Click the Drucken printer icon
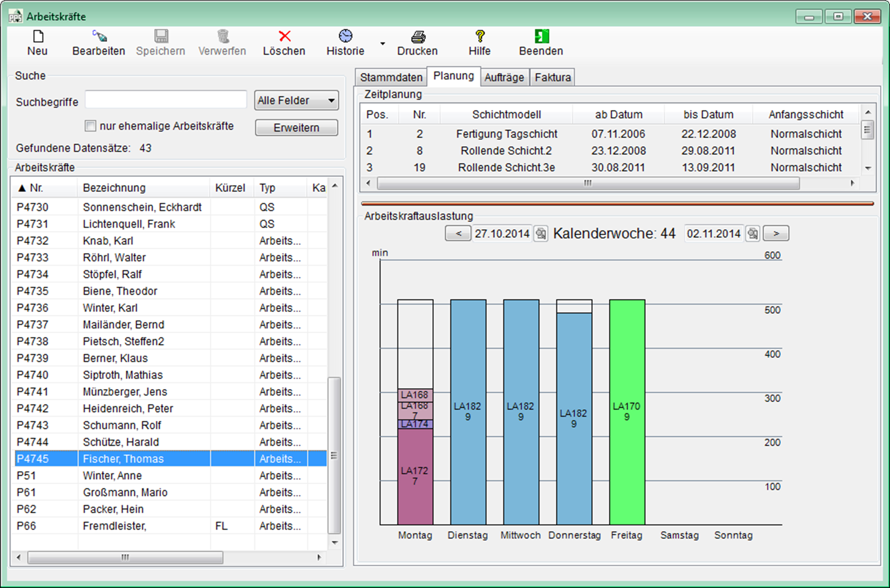Screen dimensions: 890x588 tap(418, 37)
